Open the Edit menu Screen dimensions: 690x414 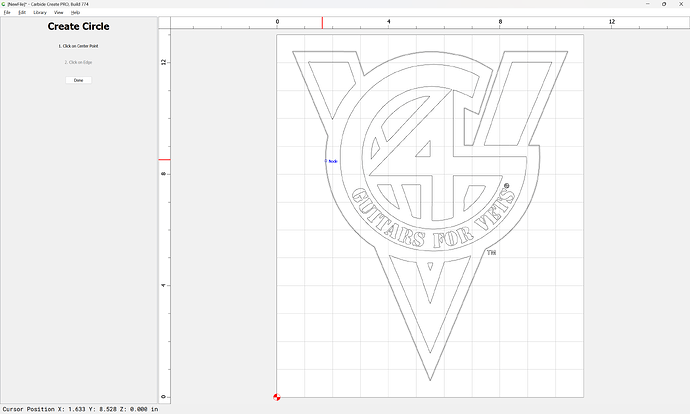pos(22,12)
